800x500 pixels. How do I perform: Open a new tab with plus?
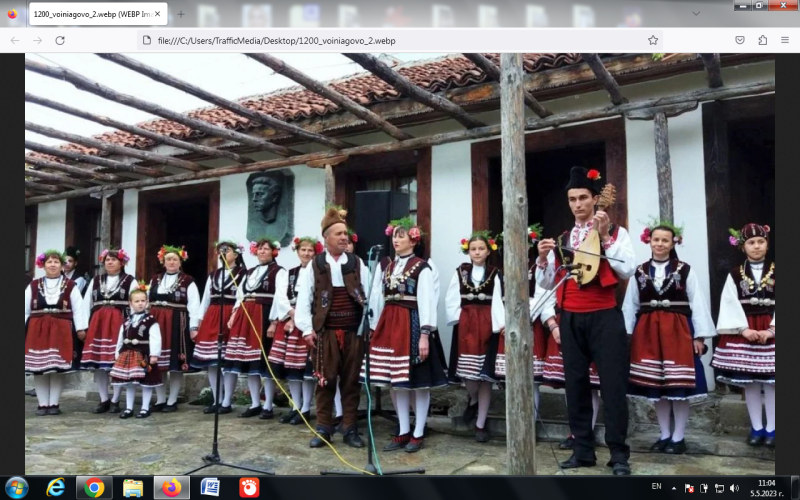(x=181, y=14)
